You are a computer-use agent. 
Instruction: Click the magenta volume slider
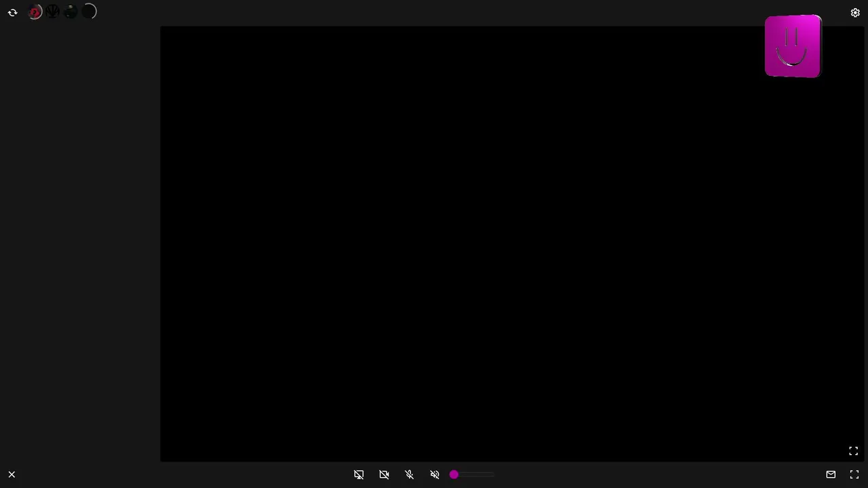tap(473, 474)
